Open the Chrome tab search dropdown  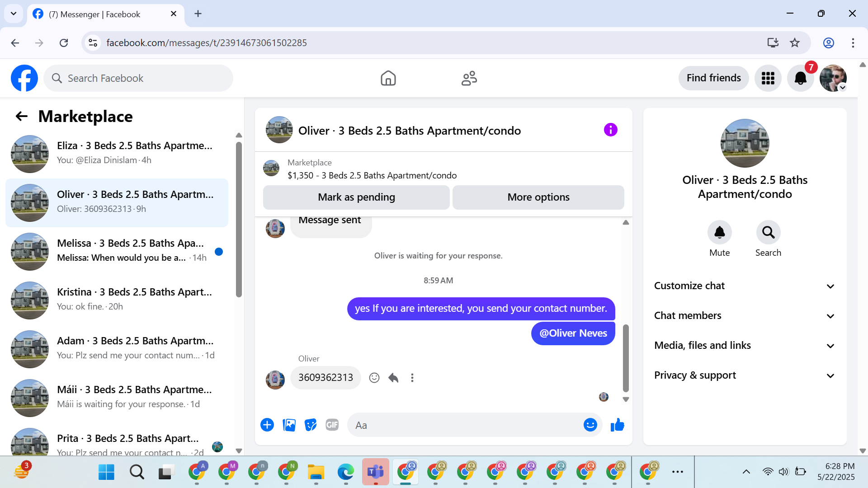(x=14, y=14)
